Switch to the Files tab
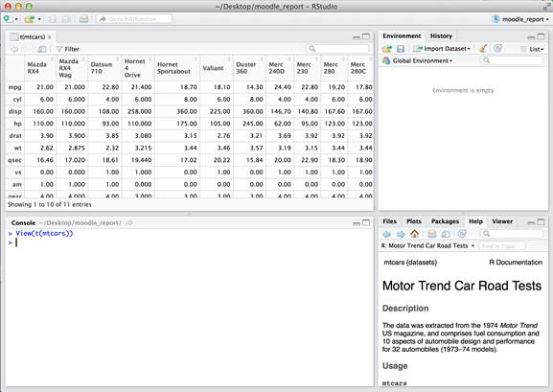 click(390, 221)
